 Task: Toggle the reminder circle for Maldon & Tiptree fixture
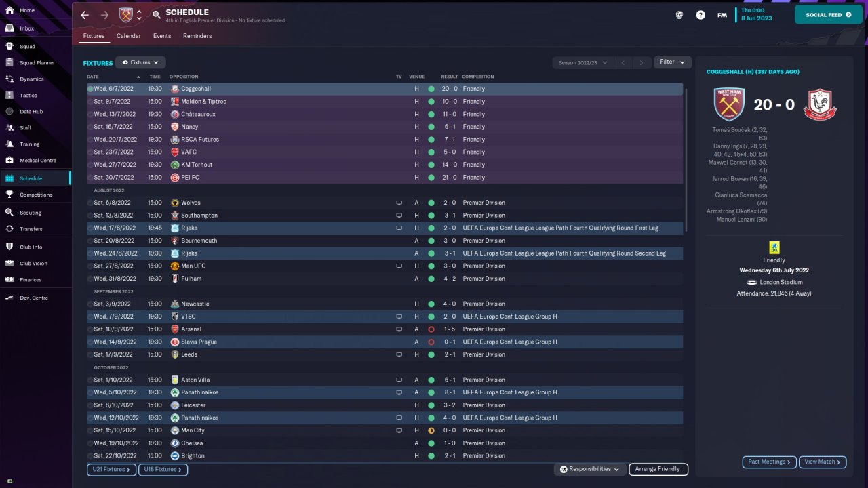pos(90,102)
